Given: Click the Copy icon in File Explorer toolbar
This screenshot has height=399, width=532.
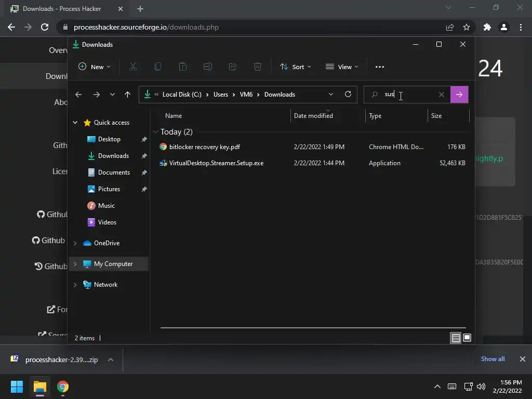Looking at the screenshot, I should [x=158, y=67].
